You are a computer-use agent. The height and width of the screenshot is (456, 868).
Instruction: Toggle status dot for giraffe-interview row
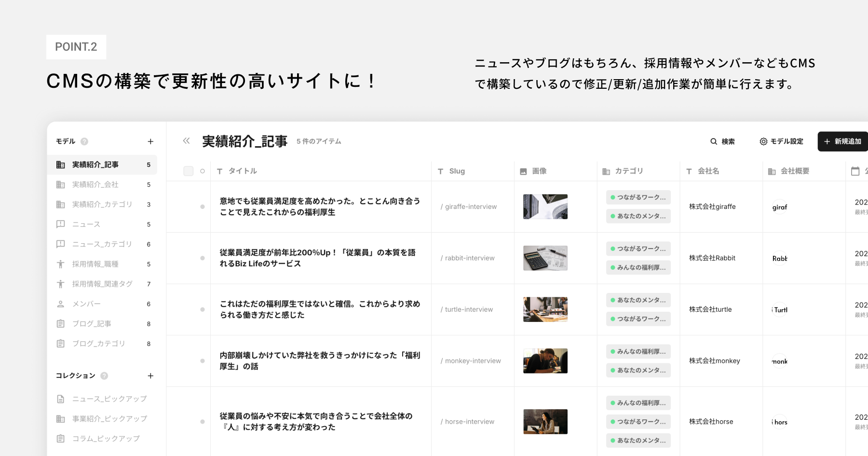pyautogui.click(x=203, y=207)
